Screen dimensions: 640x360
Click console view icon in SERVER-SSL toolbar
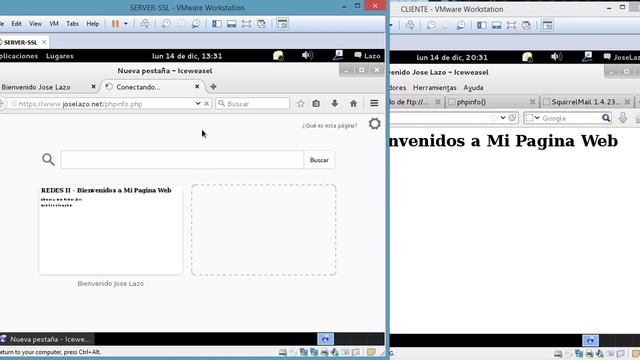pyautogui.click(x=282, y=24)
